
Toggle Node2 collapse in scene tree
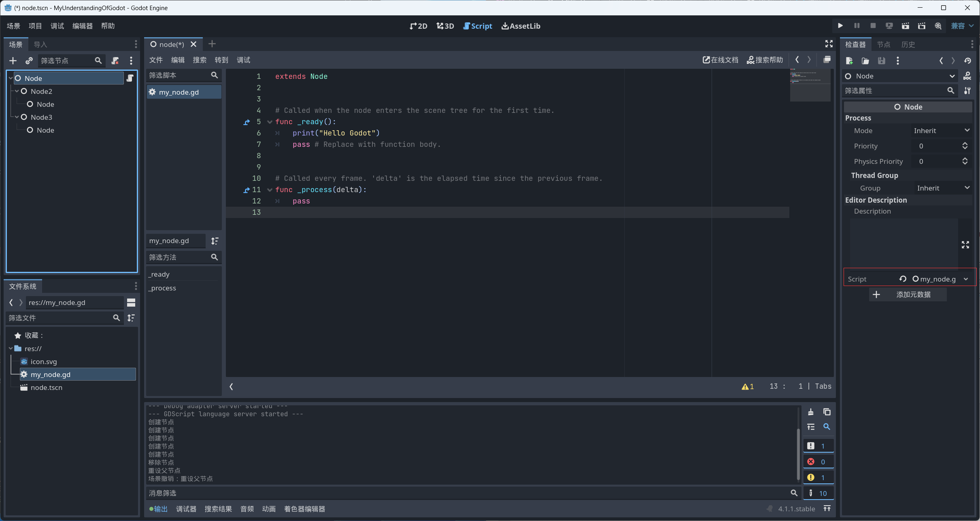click(17, 91)
